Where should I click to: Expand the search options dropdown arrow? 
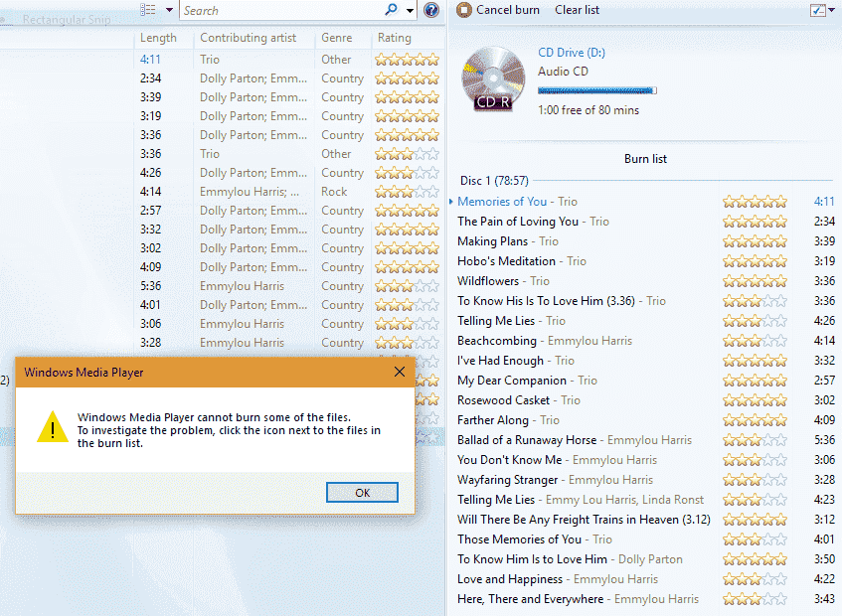pyautogui.click(x=411, y=10)
